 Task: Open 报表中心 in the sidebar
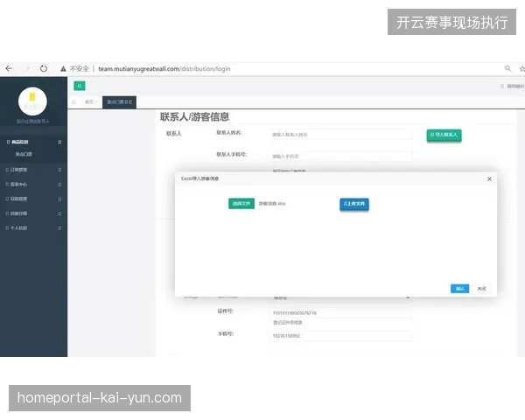[18, 185]
